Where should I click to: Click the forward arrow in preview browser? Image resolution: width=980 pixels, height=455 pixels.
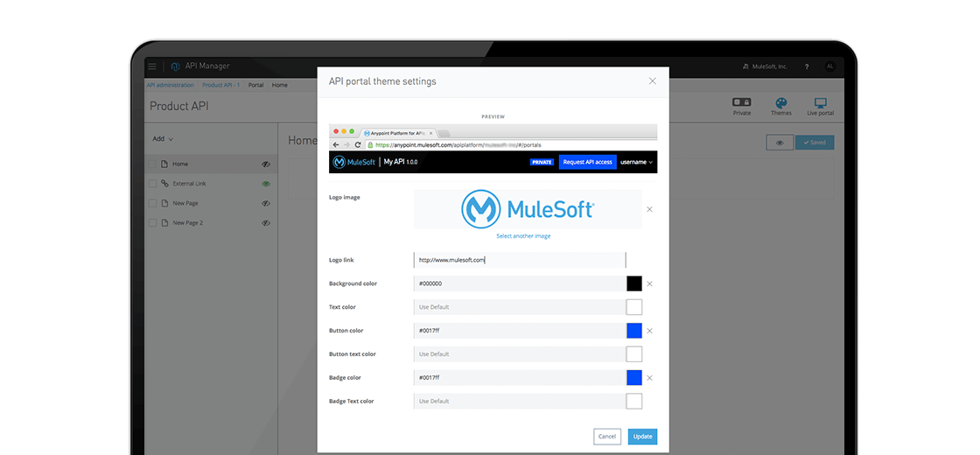pos(346,144)
